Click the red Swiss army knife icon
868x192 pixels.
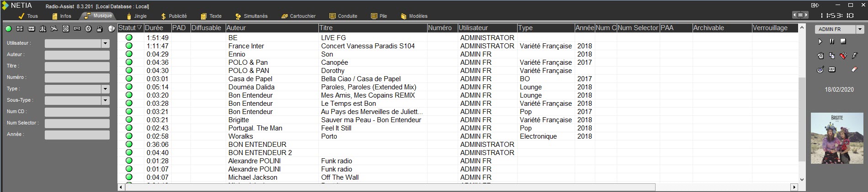(x=843, y=56)
